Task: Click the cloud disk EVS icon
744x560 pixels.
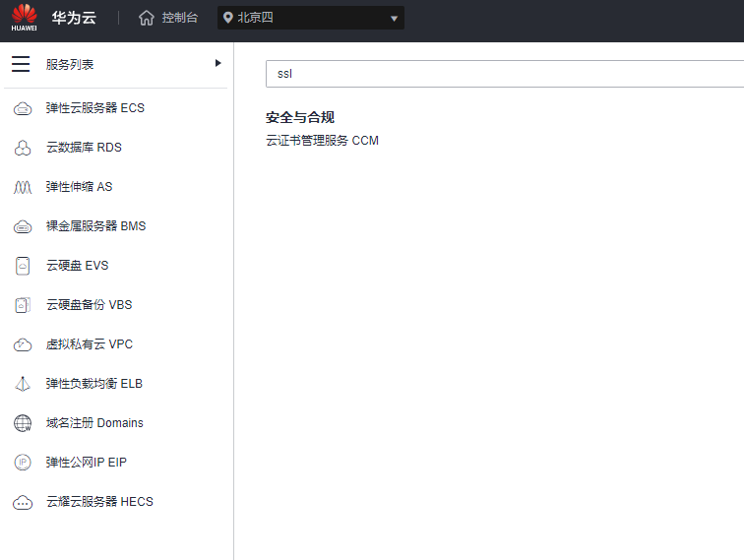Action: click(x=23, y=266)
